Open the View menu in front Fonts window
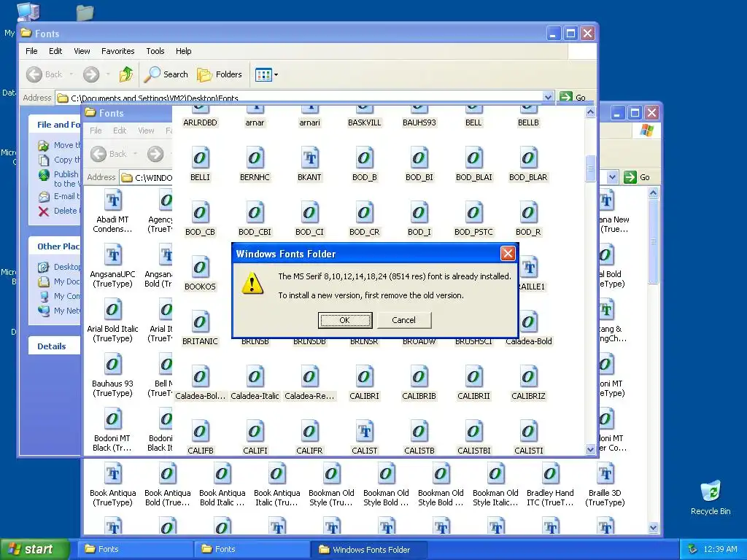 (82, 51)
